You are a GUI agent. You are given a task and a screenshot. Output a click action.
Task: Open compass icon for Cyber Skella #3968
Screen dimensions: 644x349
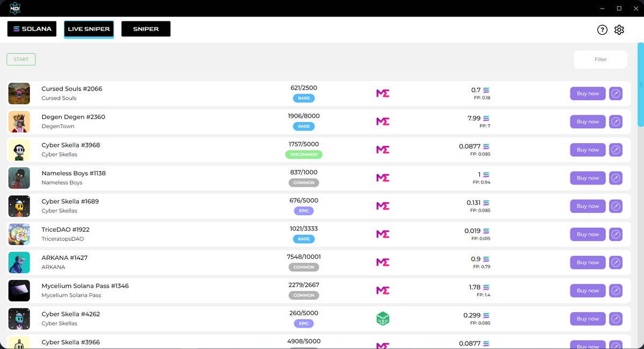point(616,150)
